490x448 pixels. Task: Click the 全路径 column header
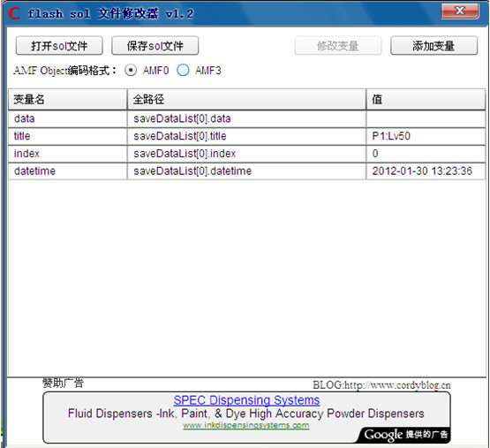[246, 100]
